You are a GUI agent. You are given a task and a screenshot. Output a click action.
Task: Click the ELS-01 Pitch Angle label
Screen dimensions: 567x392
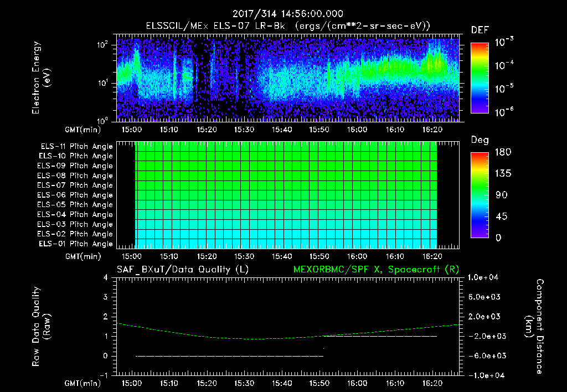pos(76,244)
